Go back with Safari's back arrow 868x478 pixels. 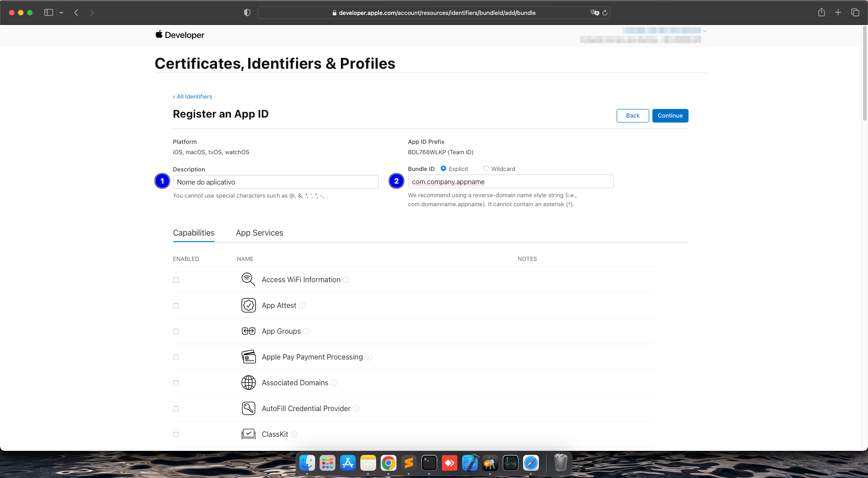(x=76, y=13)
